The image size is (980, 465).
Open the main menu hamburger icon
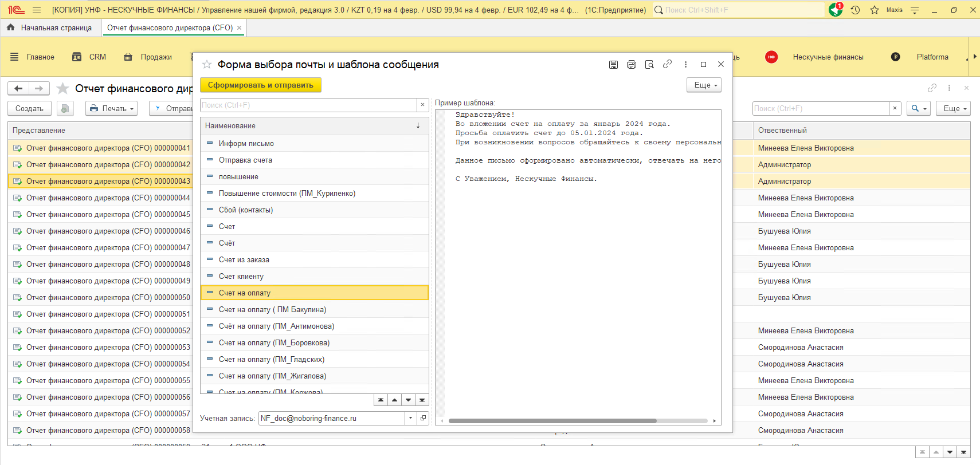point(37,10)
